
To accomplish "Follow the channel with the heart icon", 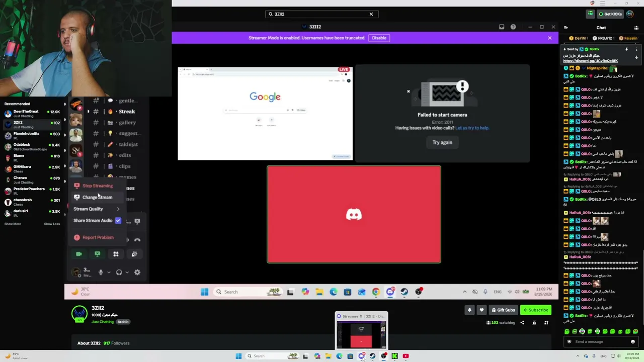I will (481, 310).
